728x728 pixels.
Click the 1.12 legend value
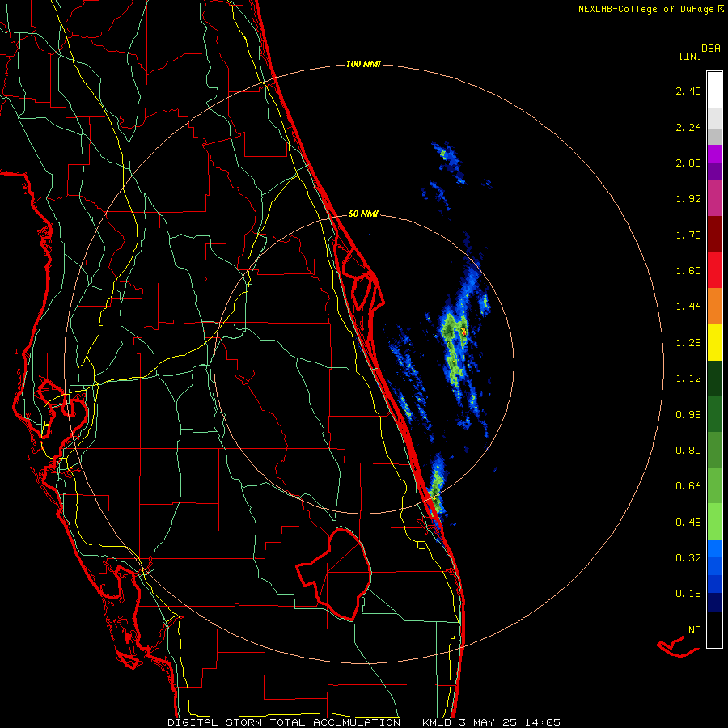click(x=688, y=379)
